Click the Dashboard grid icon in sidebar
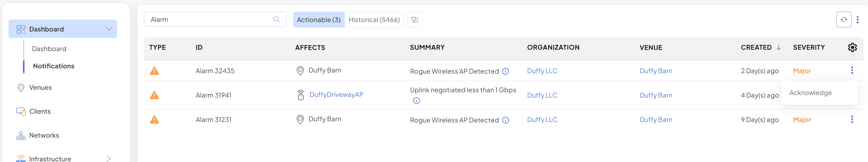The image size is (868, 162). 21,29
